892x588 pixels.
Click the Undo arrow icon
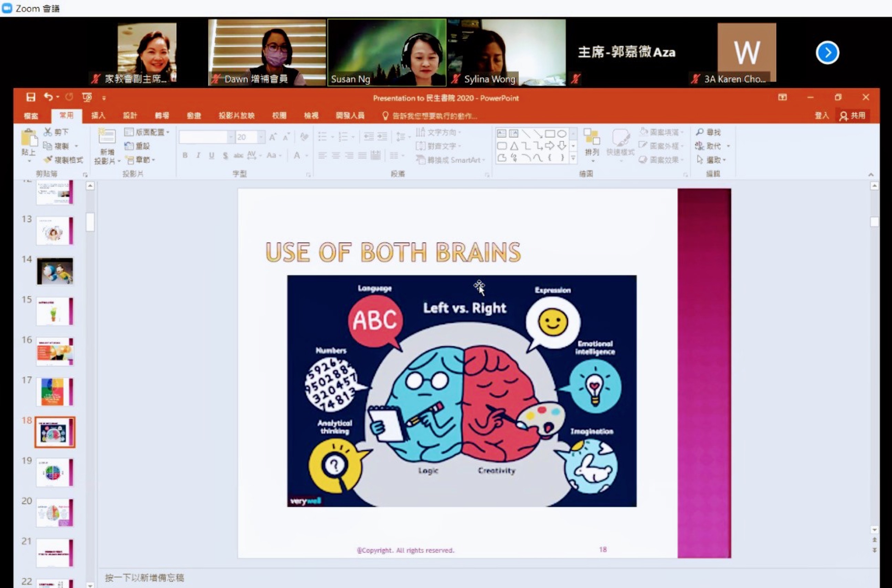tap(48, 97)
